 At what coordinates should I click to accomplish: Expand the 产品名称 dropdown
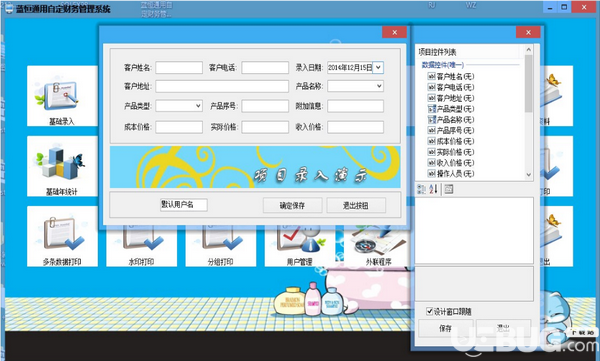[379, 86]
